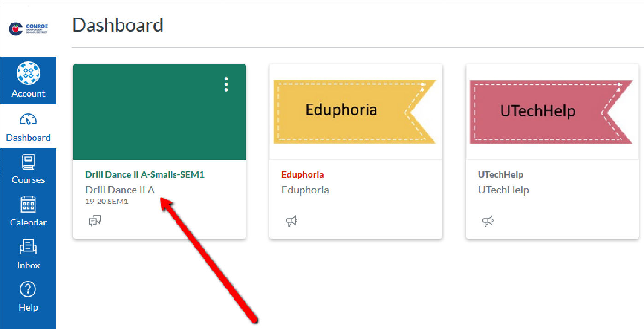Open Drill Dance II A discussions icon
Viewport: 644px width, 329px height.
click(94, 221)
